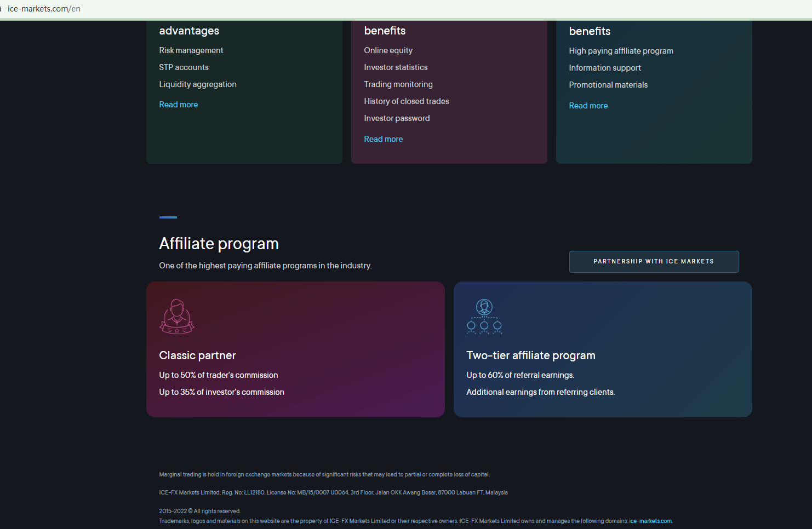Click the 2015-2022 All rights reserved text
The width and height of the screenshot is (812, 529).
200,511
